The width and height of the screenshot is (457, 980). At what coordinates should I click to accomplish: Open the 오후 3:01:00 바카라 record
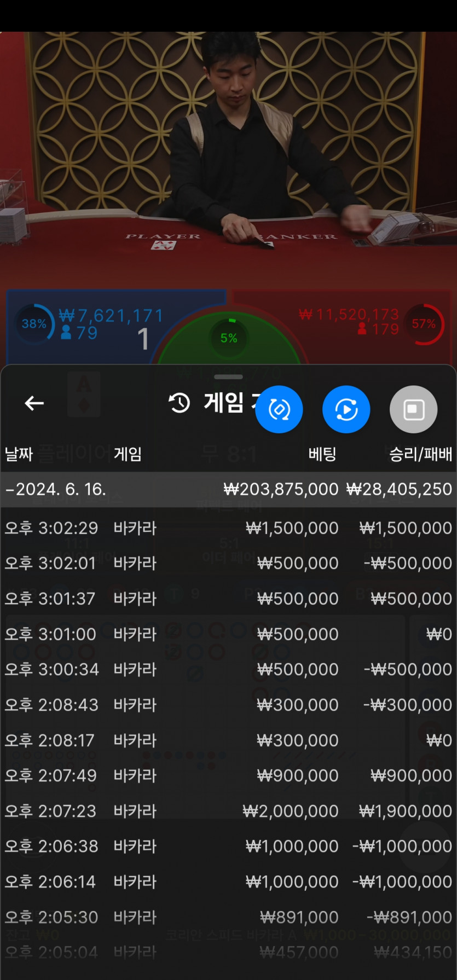[x=229, y=634]
